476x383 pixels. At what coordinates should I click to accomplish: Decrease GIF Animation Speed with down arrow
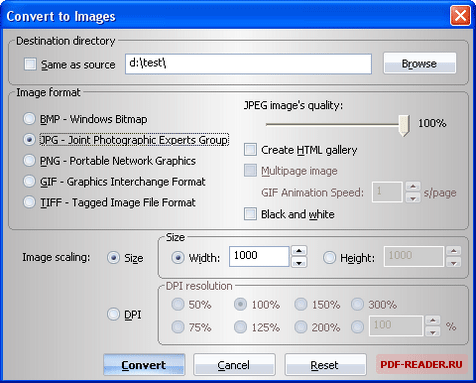click(x=413, y=198)
